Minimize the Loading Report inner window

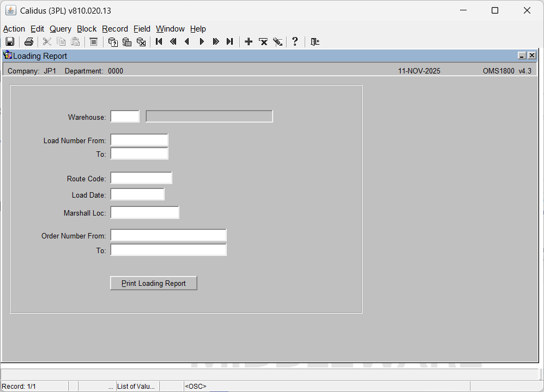pos(522,56)
